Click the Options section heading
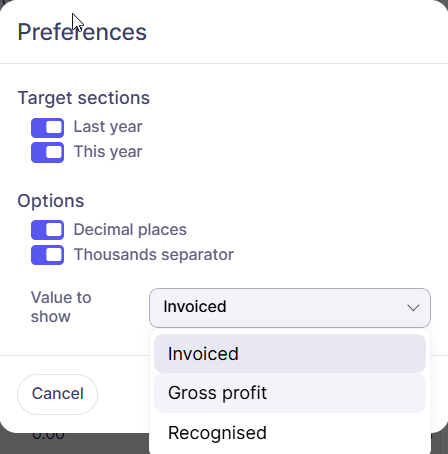Screen dimensions: 448x454 click(51, 201)
